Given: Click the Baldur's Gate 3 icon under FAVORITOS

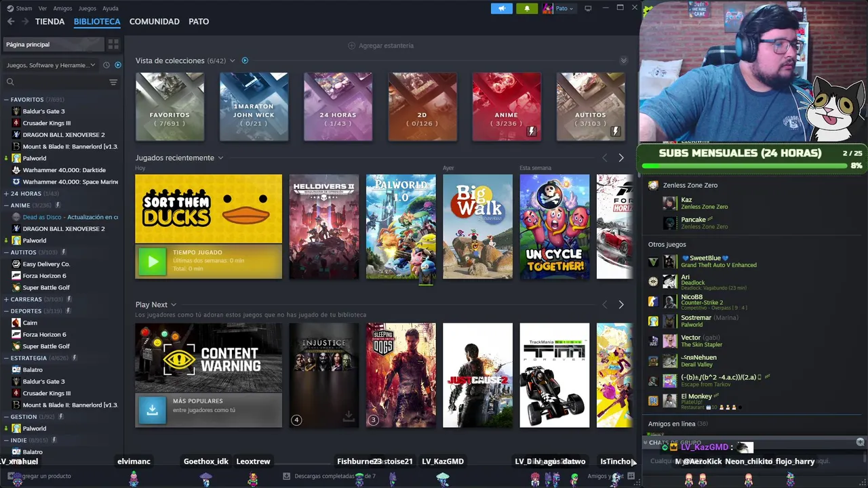Looking at the screenshot, I should coord(16,111).
